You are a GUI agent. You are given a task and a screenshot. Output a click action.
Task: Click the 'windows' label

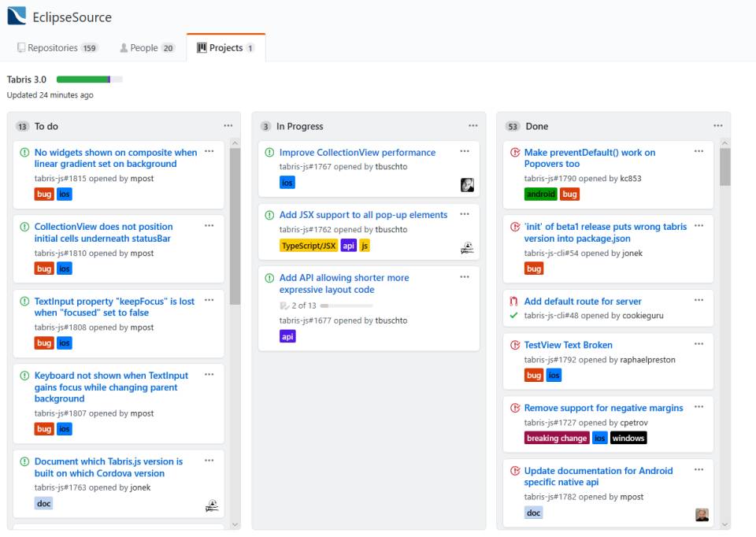point(628,438)
